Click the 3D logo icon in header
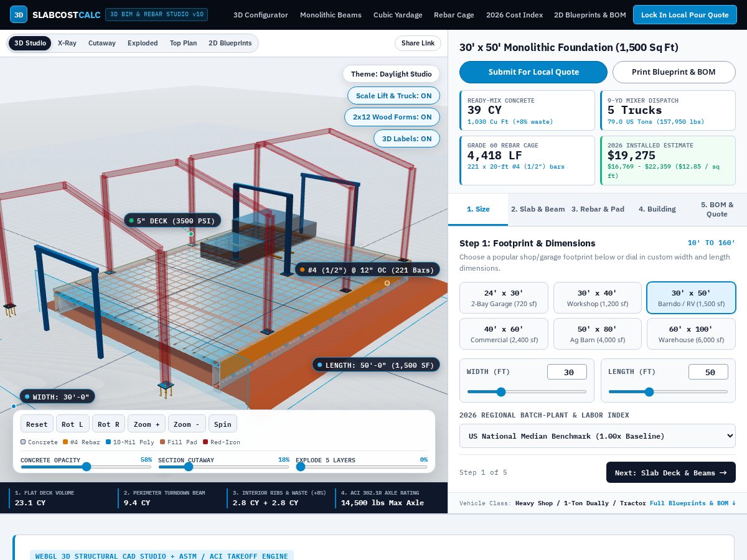Screen dimensions: 747x560 tap(19, 14)
